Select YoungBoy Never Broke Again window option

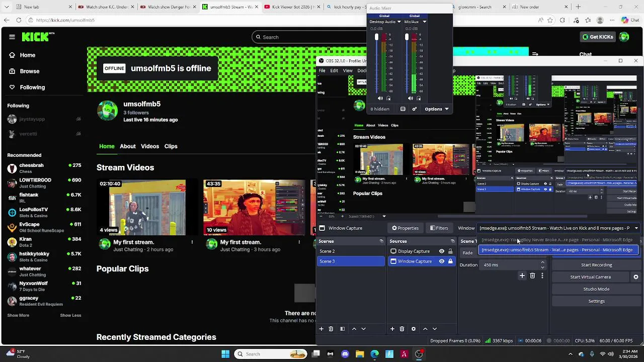[557, 240]
